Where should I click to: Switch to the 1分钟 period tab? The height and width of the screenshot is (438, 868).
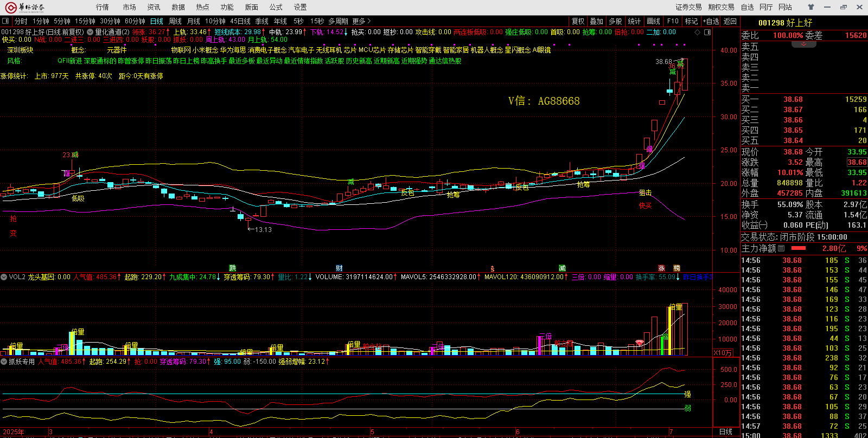41,21
